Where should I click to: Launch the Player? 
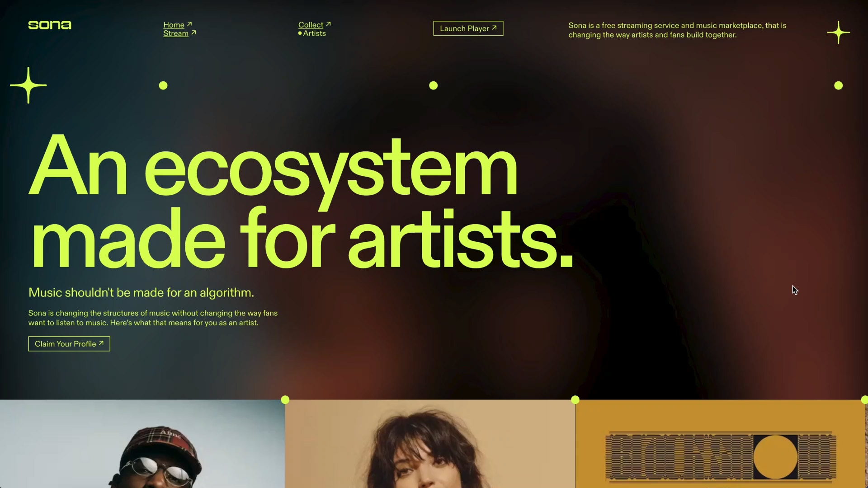(468, 28)
